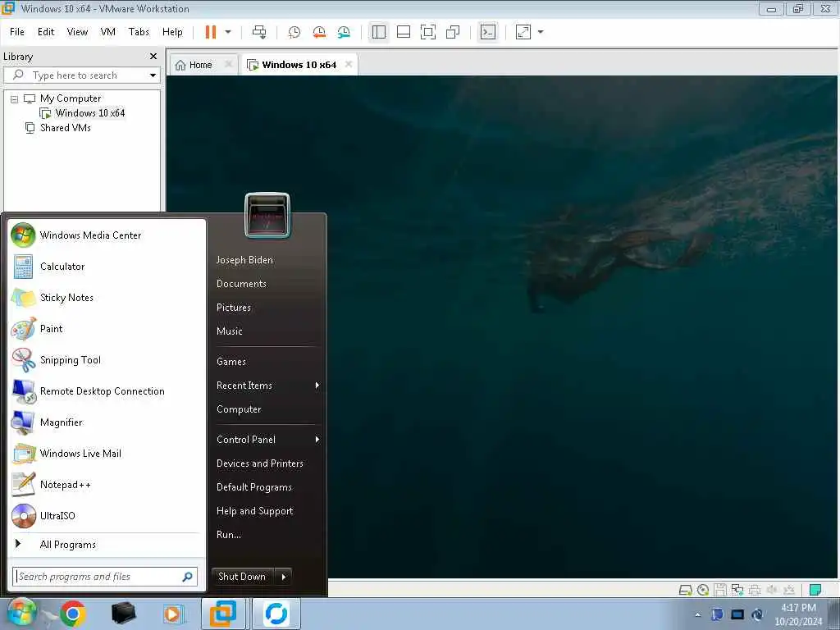Viewport: 840px width, 630px height.
Task: Open Snipping Tool from Start menu
Action: (x=106, y=360)
